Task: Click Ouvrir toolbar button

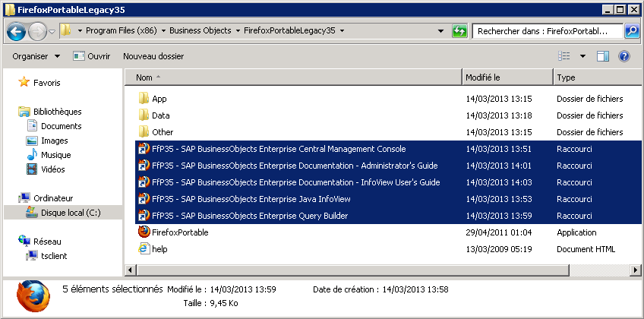Action: (92, 56)
